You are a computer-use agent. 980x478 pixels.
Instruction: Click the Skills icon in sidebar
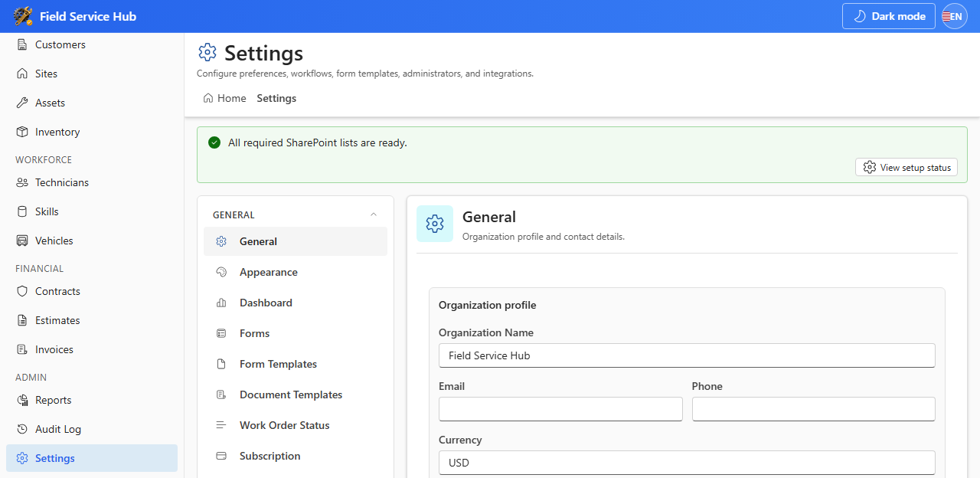tap(22, 211)
